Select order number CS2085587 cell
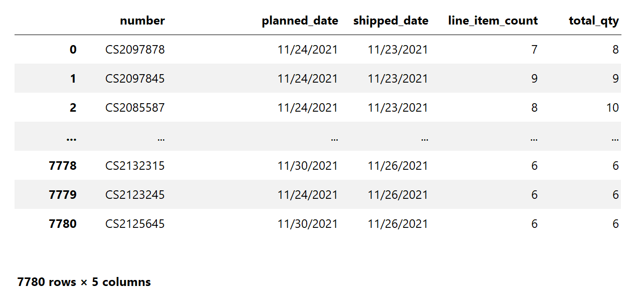Viewport: 644px width, 303px height. (135, 108)
